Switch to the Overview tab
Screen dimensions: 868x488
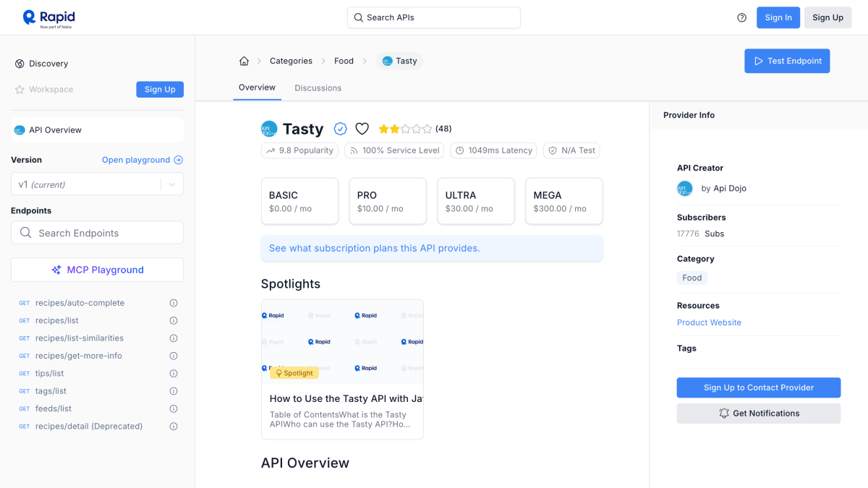pyautogui.click(x=257, y=87)
